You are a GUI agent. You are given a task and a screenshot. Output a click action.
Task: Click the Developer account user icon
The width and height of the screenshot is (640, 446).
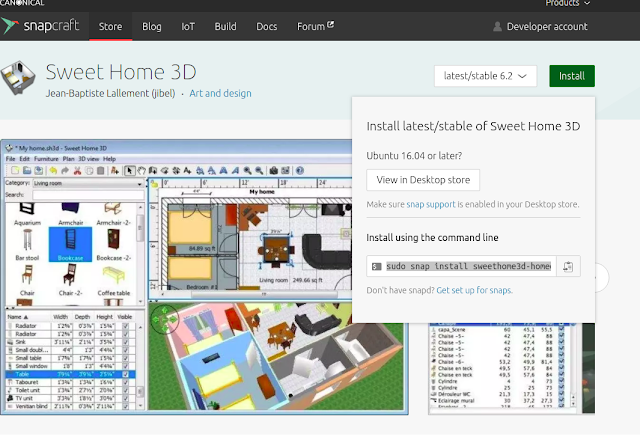point(497,27)
